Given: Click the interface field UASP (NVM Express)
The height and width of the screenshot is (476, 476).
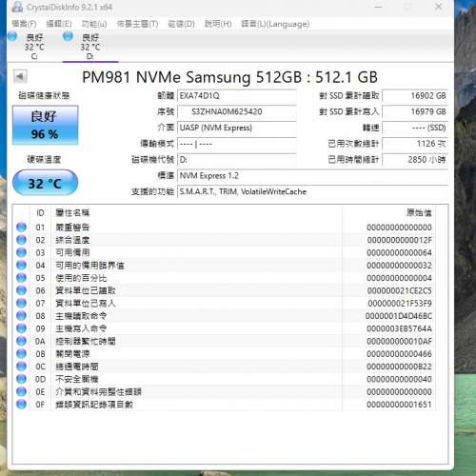Looking at the screenshot, I should tap(237, 128).
